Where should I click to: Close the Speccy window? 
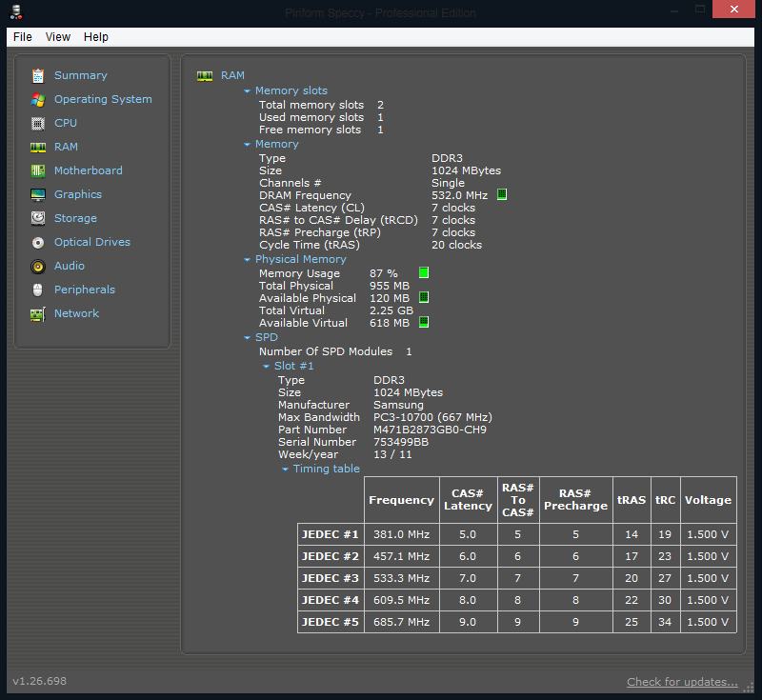[x=733, y=9]
